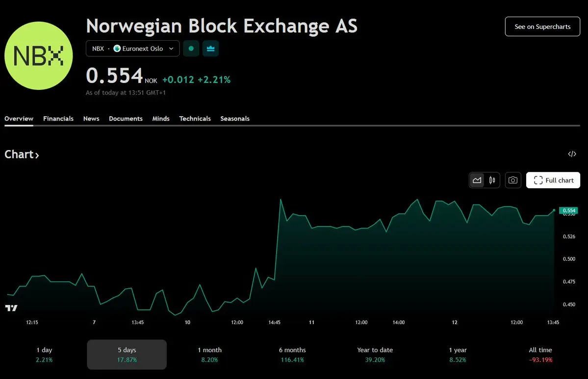Click the 0.475 price axis label

pyautogui.click(x=569, y=282)
